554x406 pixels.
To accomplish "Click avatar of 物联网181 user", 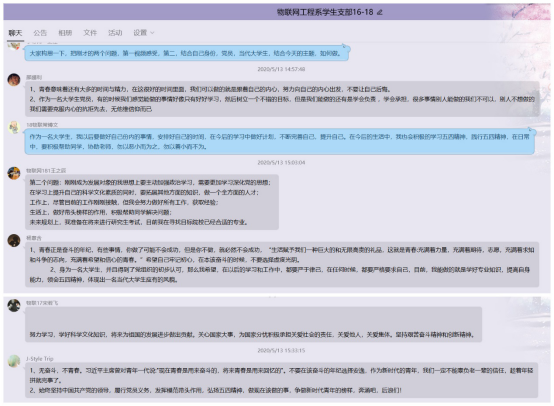I will pyautogui.click(x=14, y=173).
